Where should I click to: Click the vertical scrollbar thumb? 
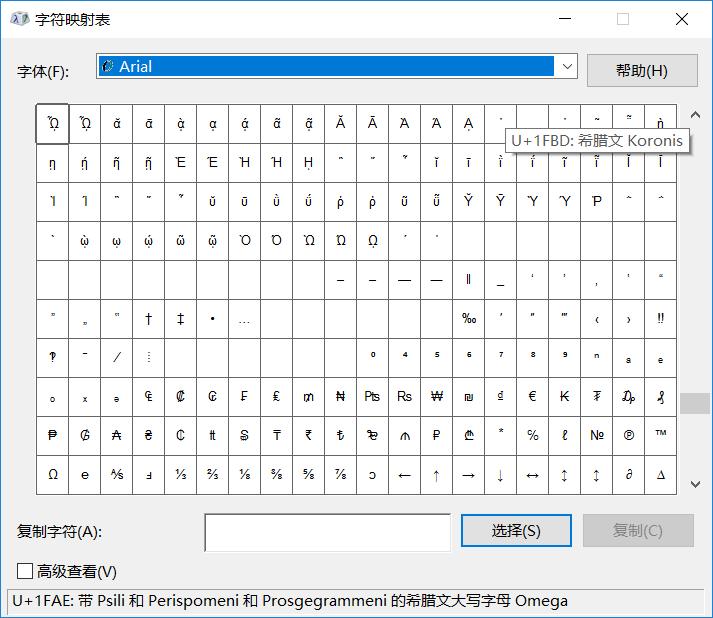695,403
